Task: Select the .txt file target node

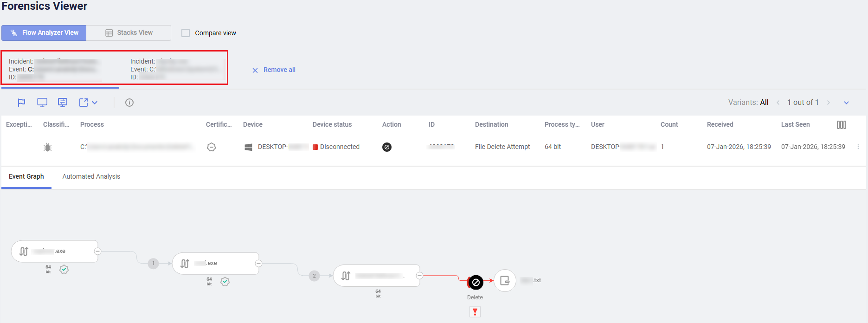Action: point(505,280)
